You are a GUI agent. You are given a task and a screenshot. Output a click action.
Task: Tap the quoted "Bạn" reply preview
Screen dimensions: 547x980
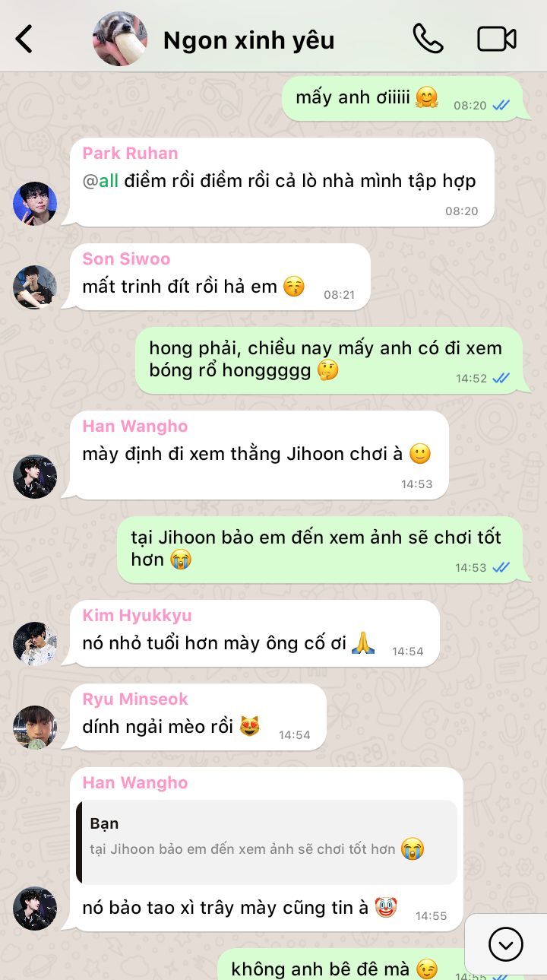[x=267, y=842]
